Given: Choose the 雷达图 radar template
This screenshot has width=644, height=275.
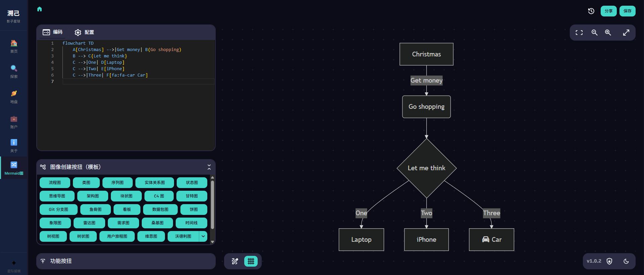Looking at the screenshot, I should point(89,223).
